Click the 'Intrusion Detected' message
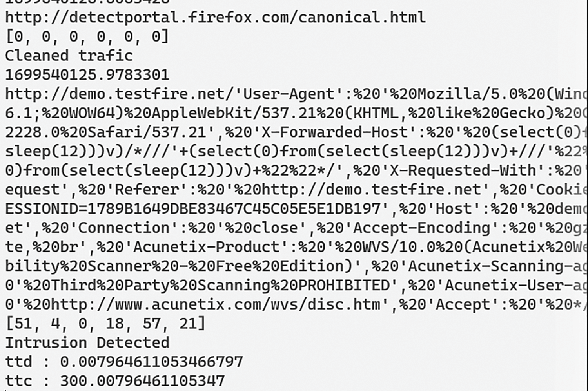This screenshot has height=391, width=588. [87, 343]
